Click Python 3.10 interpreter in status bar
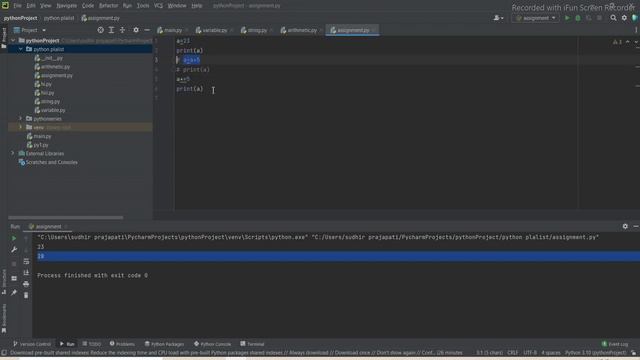Image resolution: width=640 pixels, height=360 pixels. click(595, 353)
